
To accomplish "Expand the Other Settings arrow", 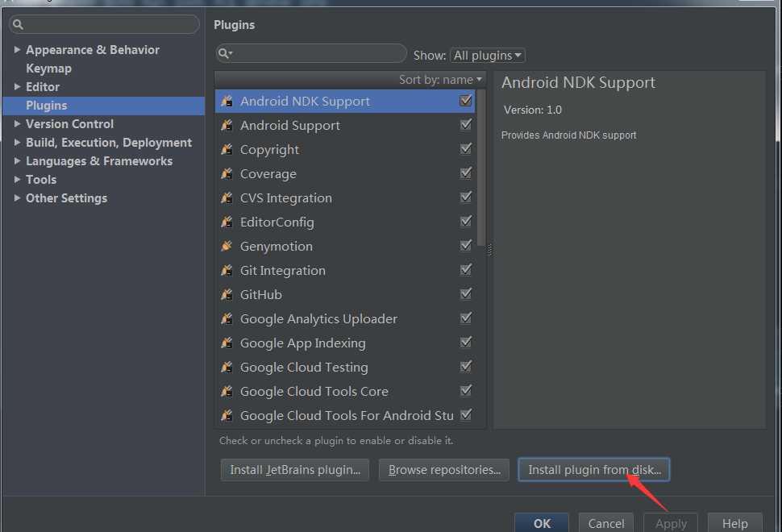I will pos(17,198).
